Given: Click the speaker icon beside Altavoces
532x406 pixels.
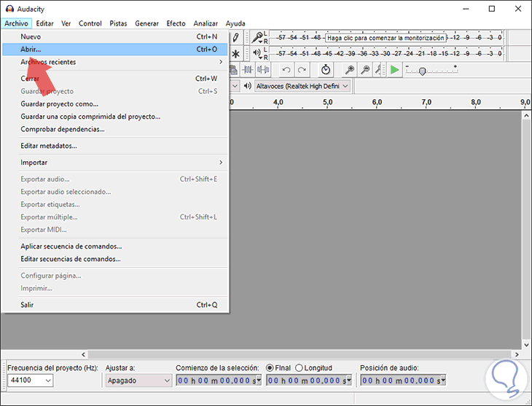Looking at the screenshot, I should (248, 86).
